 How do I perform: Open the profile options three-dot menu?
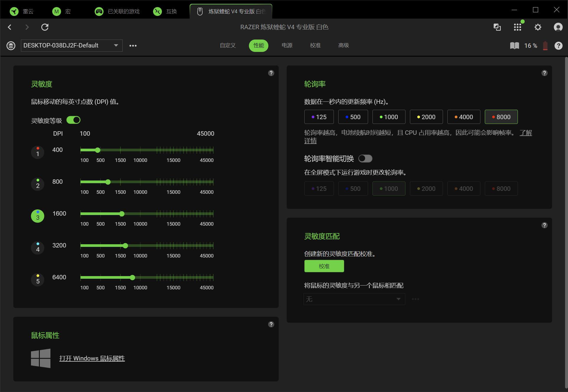133,46
